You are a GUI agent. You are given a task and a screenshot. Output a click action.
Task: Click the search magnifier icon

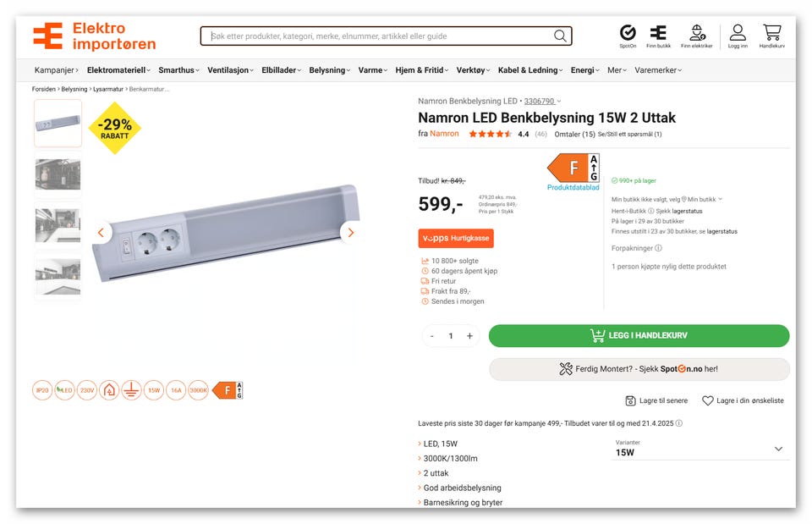click(560, 36)
